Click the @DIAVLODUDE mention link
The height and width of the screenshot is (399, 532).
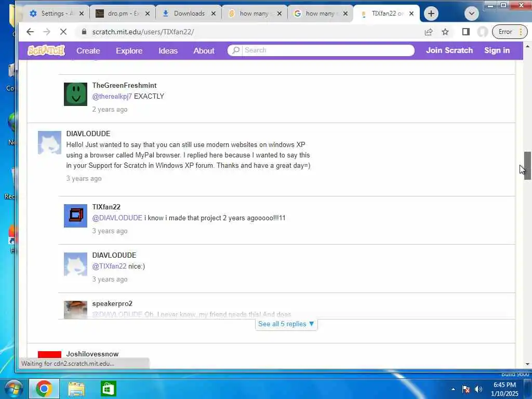pos(117,218)
